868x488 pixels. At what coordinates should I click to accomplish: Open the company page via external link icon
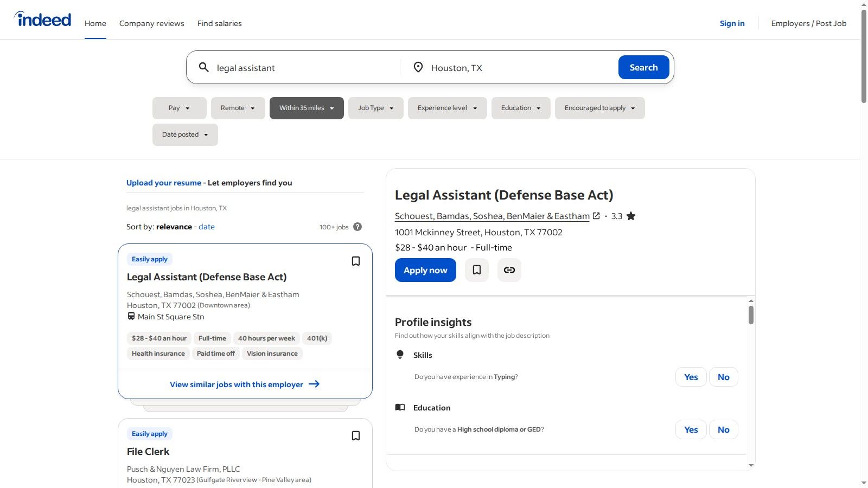597,215
